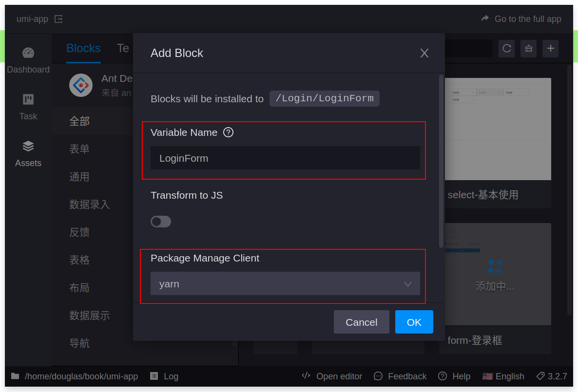Click the LoginForm variable name field
This screenshot has height=392, width=578.
285,158
